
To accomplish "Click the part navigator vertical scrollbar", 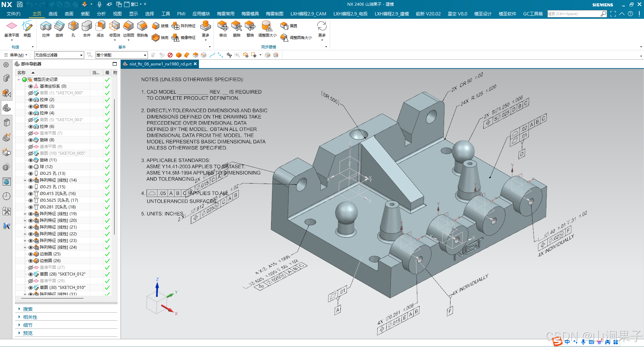I will tap(114, 166).
